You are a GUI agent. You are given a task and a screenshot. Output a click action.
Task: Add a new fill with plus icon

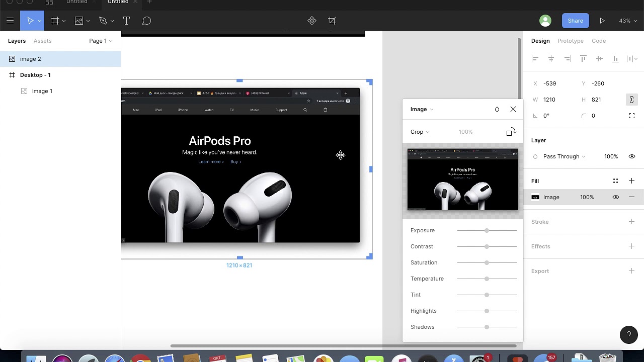pyautogui.click(x=631, y=181)
